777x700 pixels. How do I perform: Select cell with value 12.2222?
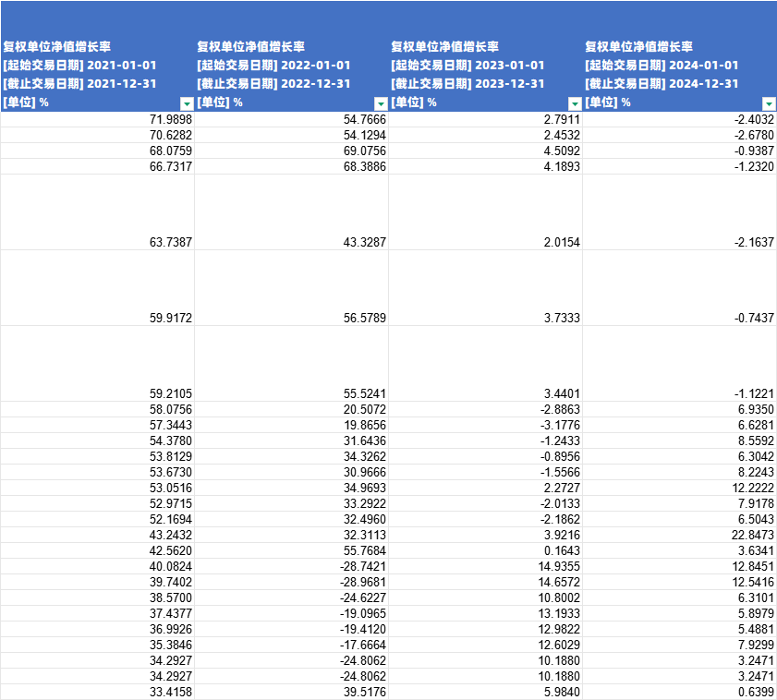pos(679,488)
